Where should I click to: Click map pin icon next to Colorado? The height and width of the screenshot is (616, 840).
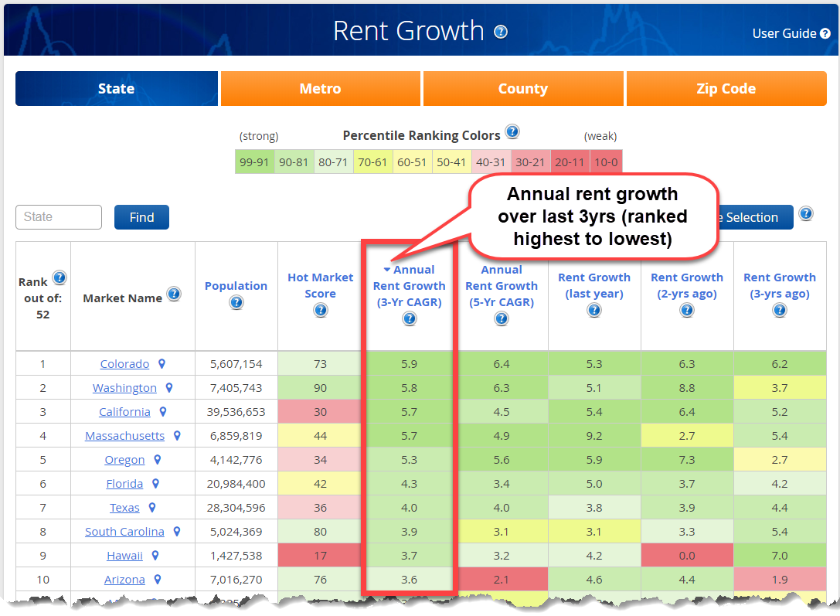pyautogui.click(x=162, y=364)
